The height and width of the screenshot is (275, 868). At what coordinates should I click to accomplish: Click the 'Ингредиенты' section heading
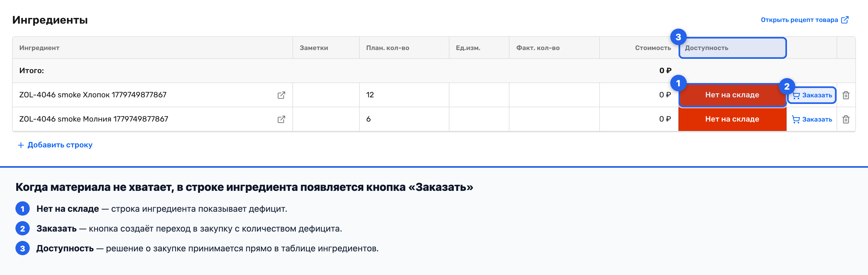(x=50, y=20)
